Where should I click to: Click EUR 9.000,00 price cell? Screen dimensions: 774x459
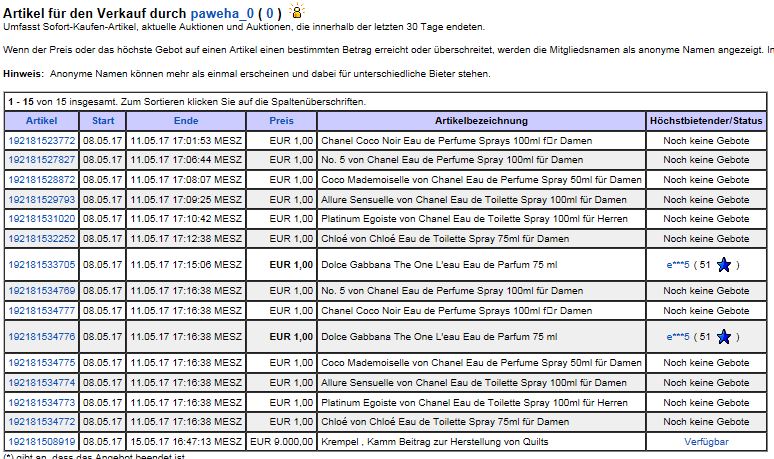pyautogui.click(x=281, y=442)
